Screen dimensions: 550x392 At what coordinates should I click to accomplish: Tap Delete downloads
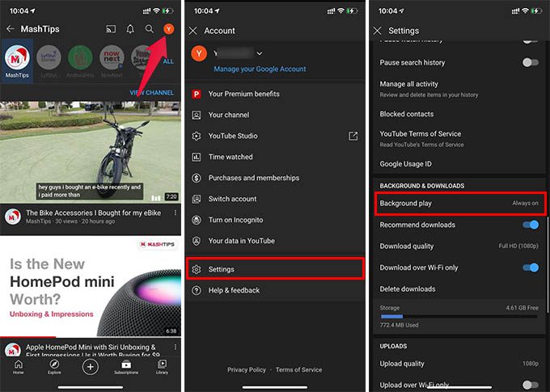[459, 289]
